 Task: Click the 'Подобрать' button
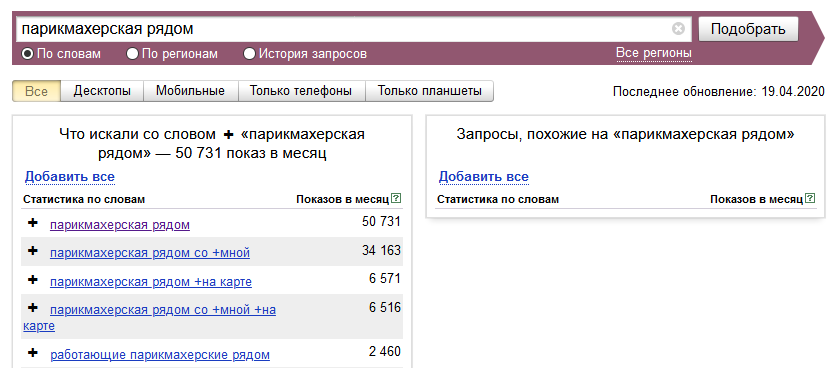pyautogui.click(x=748, y=29)
